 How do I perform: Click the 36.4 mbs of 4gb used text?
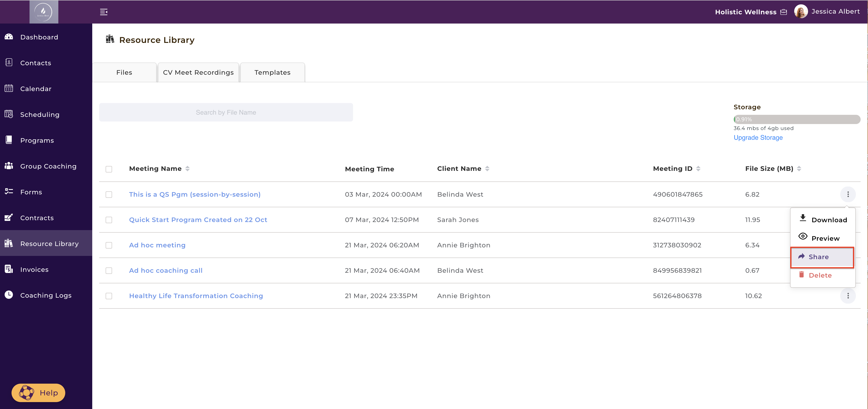764,128
